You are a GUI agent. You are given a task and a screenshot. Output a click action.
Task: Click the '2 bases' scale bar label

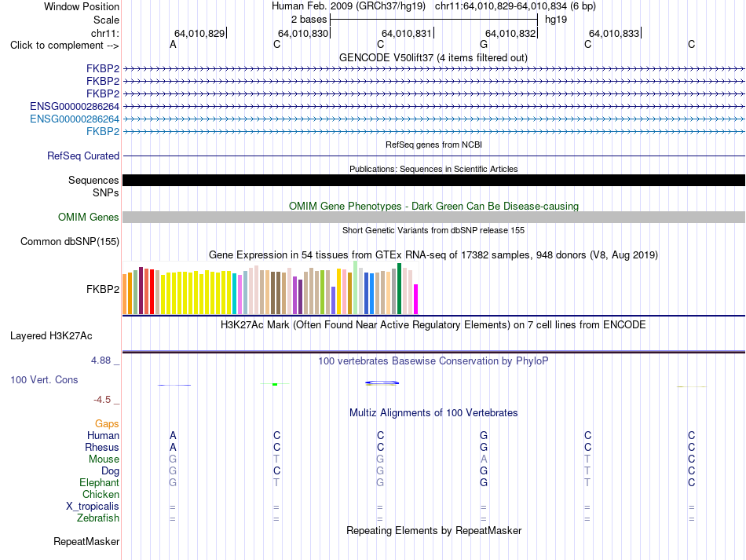309,20
